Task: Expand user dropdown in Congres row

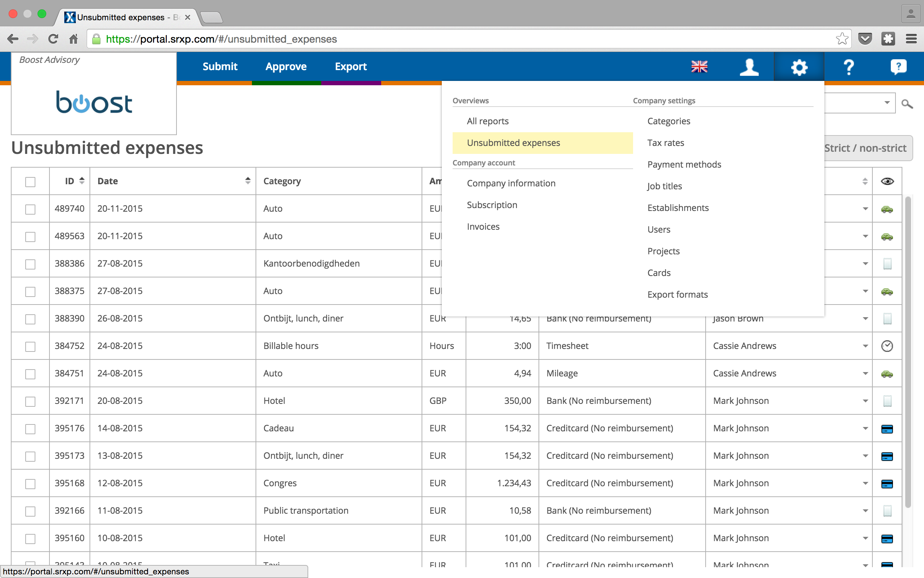Action: pos(865,484)
